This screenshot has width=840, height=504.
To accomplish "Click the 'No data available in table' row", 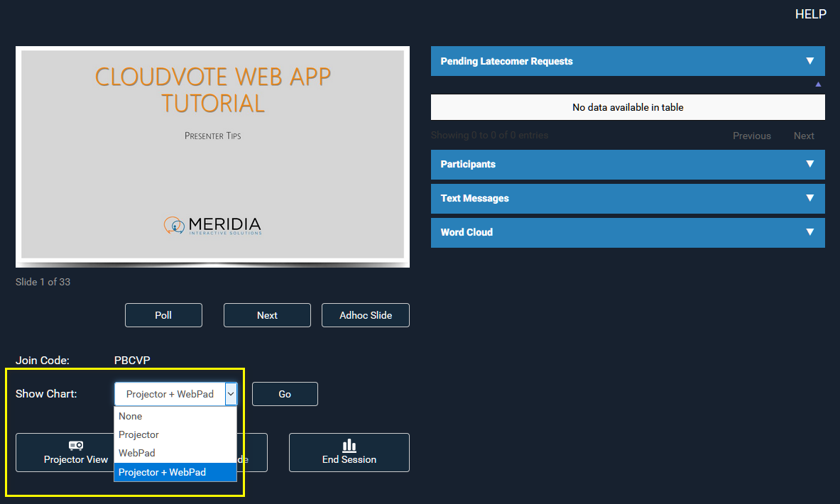I will pyautogui.click(x=628, y=107).
